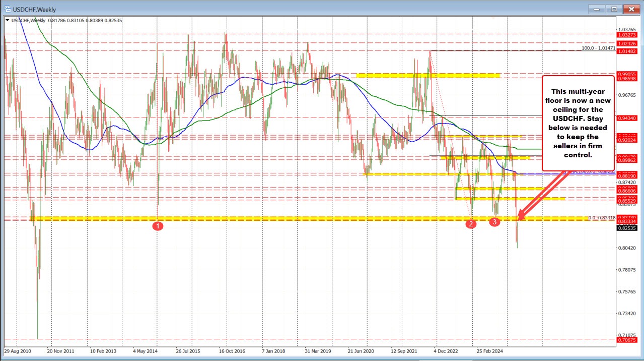
Task: Click the 25 Feb 2024 date label
Action: (x=490, y=350)
